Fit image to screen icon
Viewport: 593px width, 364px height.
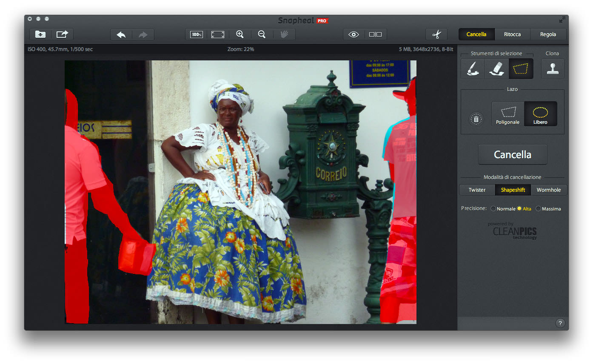(218, 34)
